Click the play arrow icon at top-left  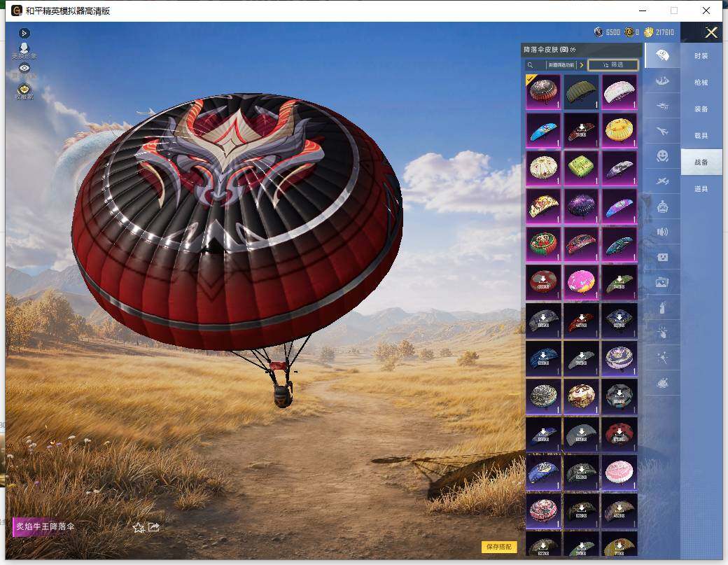tap(24, 33)
